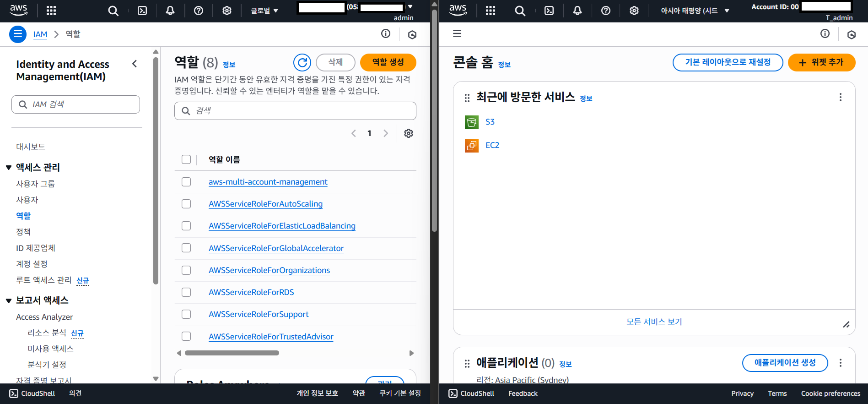Focus roles 검색 input field
This screenshot has height=404, width=868.
click(295, 111)
